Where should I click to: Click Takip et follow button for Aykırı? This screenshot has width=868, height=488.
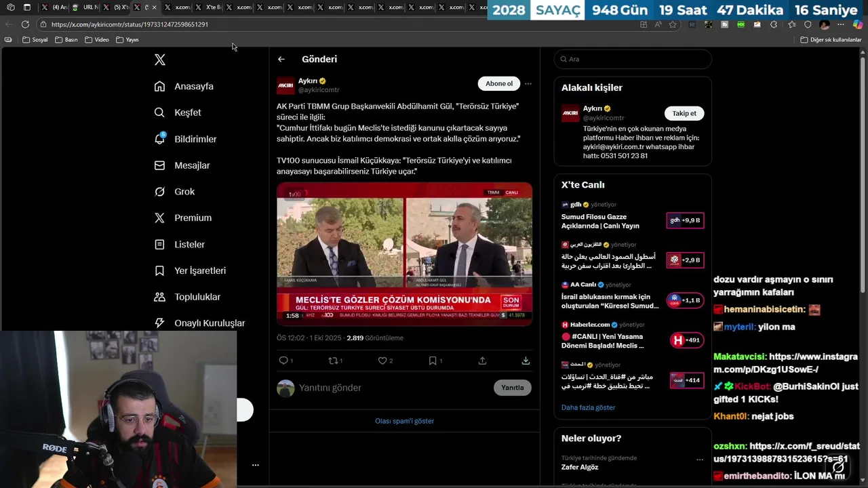click(x=684, y=113)
